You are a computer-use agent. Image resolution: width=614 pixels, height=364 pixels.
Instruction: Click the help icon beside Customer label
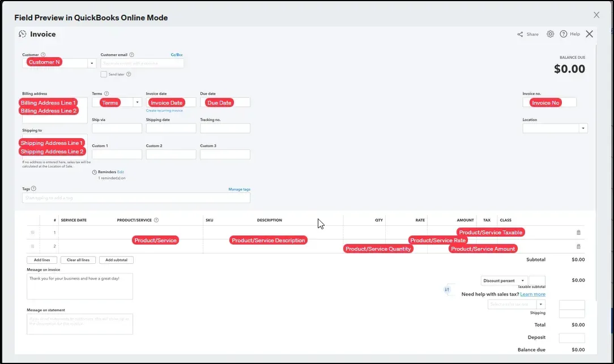click(43, 55)
